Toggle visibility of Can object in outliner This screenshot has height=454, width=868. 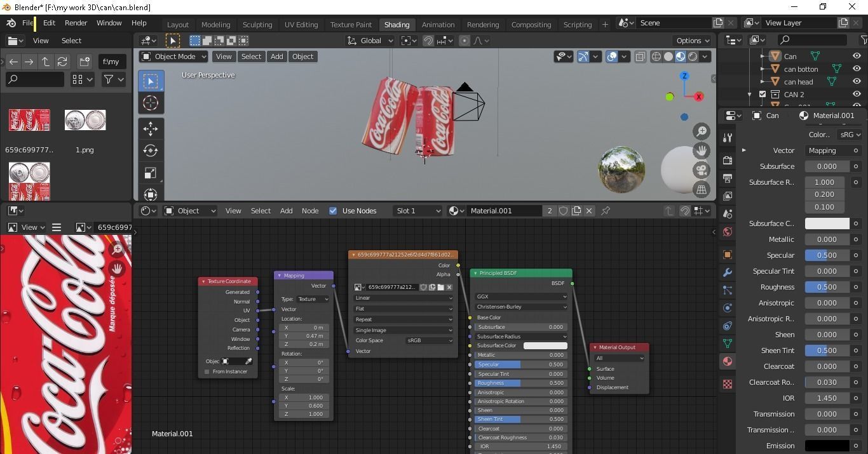pos(857,56)
